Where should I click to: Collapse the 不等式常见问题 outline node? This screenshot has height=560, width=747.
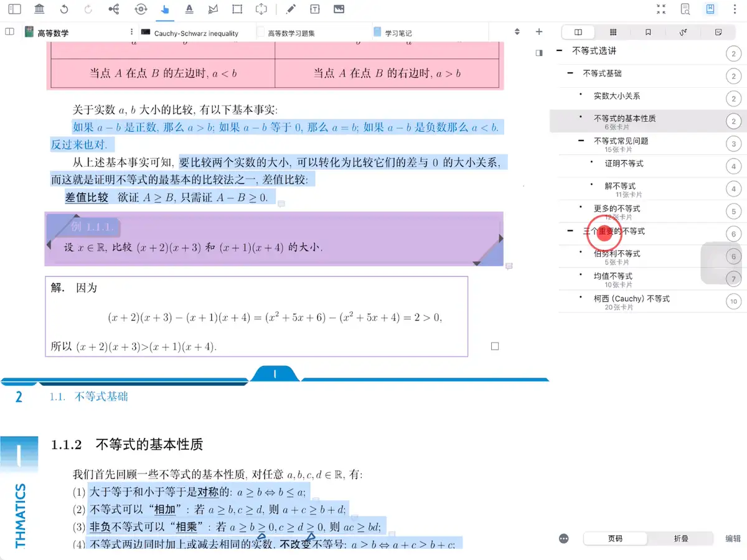[581, 141]
